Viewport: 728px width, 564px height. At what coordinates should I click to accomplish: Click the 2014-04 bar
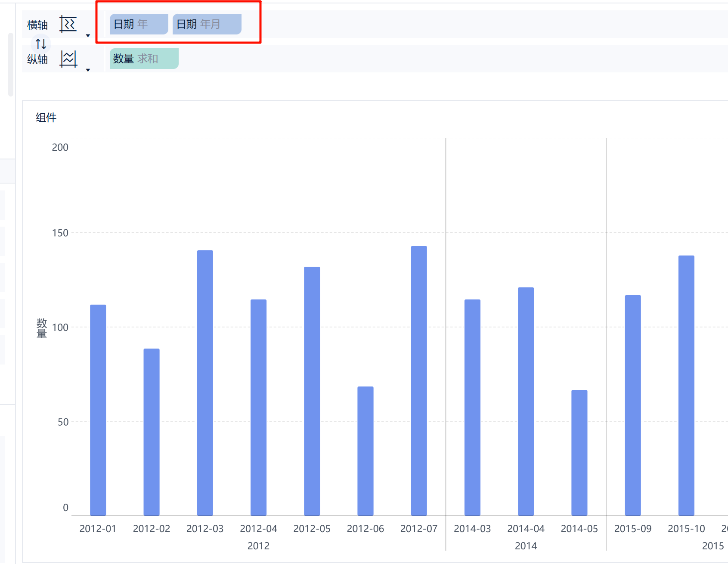pyautogui.click(x=526, y=402)
